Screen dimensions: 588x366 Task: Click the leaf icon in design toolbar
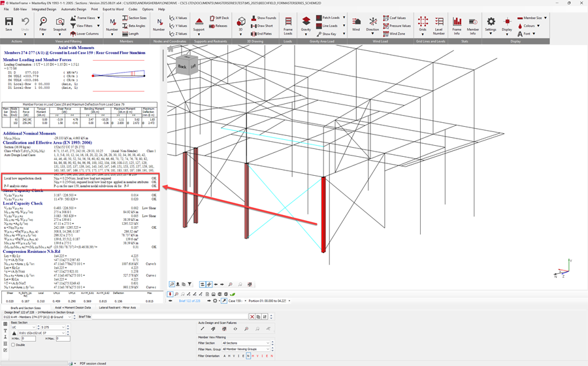tap(233, 294)
